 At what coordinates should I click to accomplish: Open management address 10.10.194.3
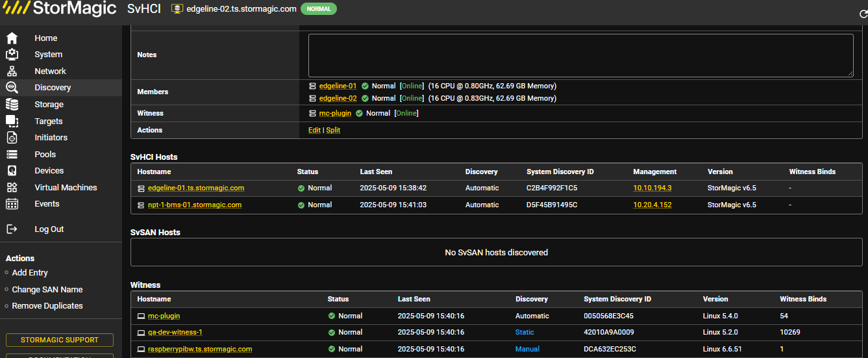[652, 188]
